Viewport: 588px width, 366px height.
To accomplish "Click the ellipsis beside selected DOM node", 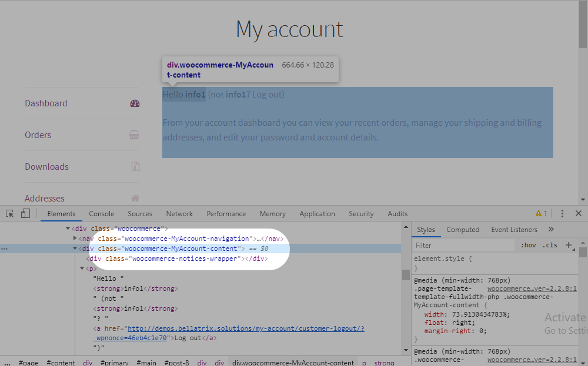I will (4, 249).
